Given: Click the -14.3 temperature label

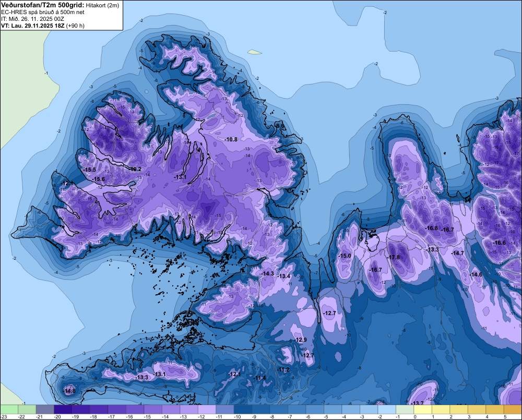Looking at the screenshot, I should click(268, 273).
